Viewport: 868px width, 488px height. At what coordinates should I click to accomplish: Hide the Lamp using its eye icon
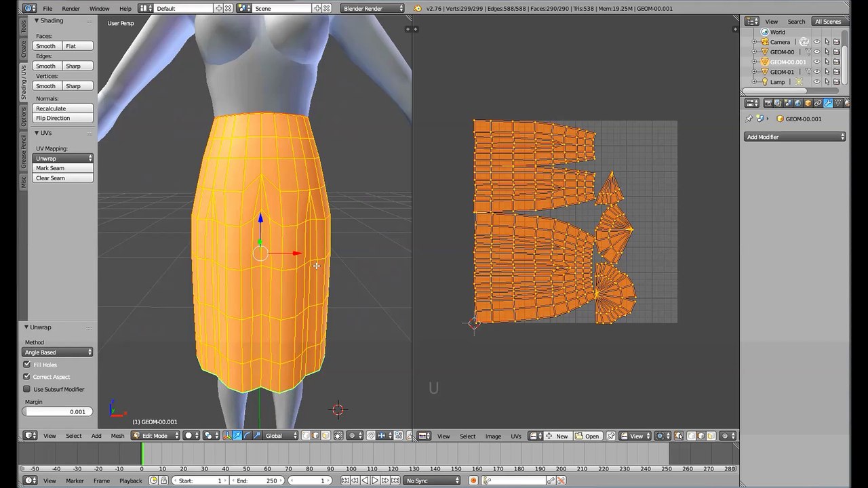tap(816, 81)
